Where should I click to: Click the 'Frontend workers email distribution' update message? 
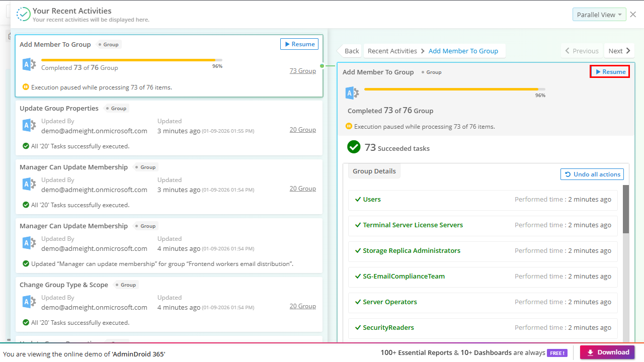[163, 264]
